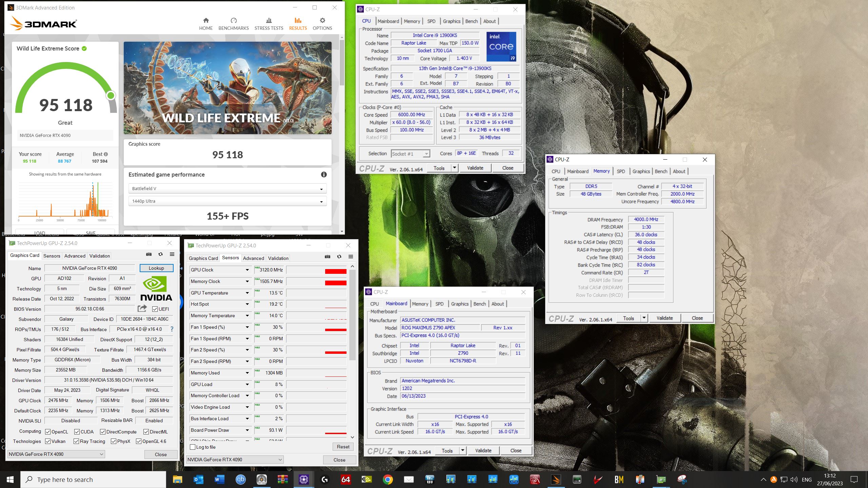Open hamburger menu in GPU-Z Graphics Card window

(172, 254)
